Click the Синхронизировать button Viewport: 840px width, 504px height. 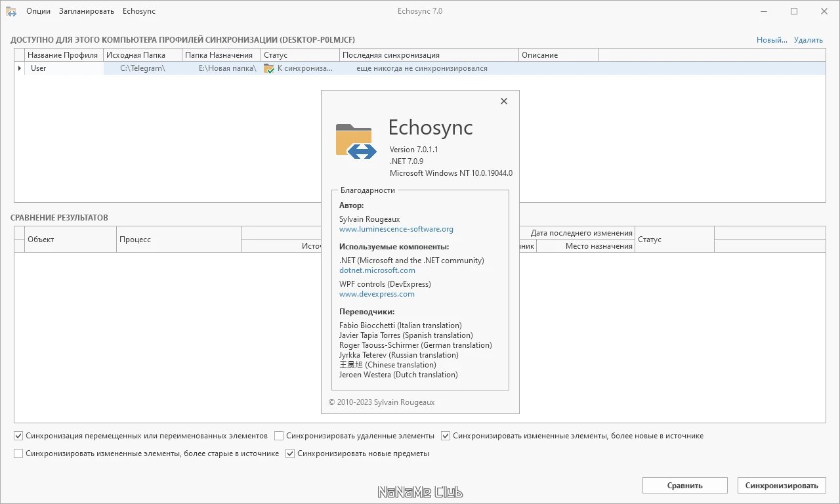782,486
